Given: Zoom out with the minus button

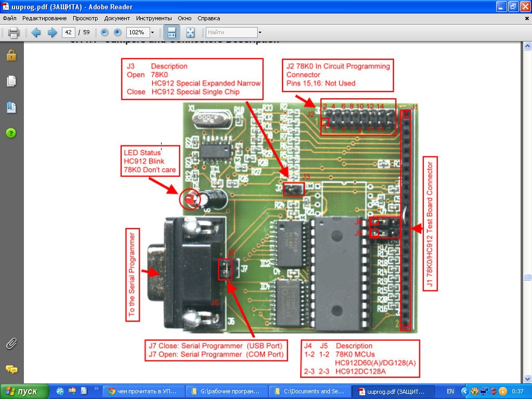Looking at the screenshot, I should [x=104, y=33].
